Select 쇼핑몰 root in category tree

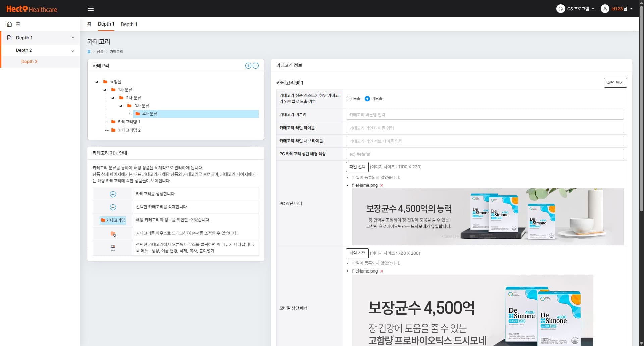point(116,82)
